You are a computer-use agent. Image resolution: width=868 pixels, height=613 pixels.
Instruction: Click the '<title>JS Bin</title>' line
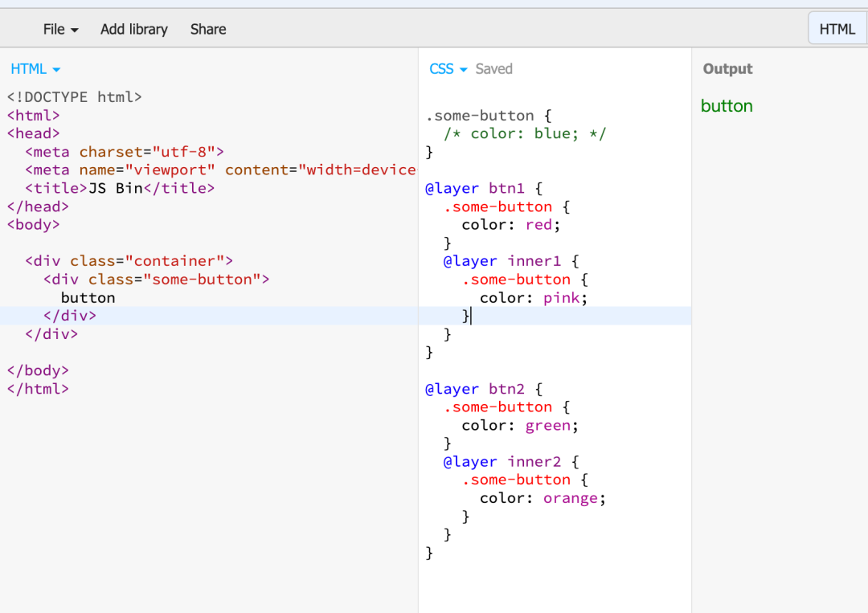pyautogui.click(x=120, y=188)
